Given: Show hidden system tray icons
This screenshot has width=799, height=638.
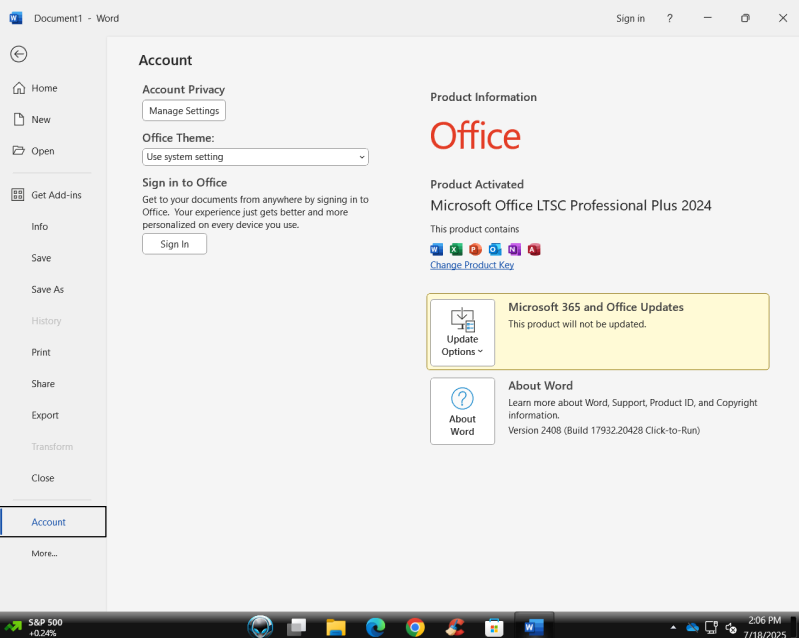Looking at the screenshot, I should coord(673,627).
